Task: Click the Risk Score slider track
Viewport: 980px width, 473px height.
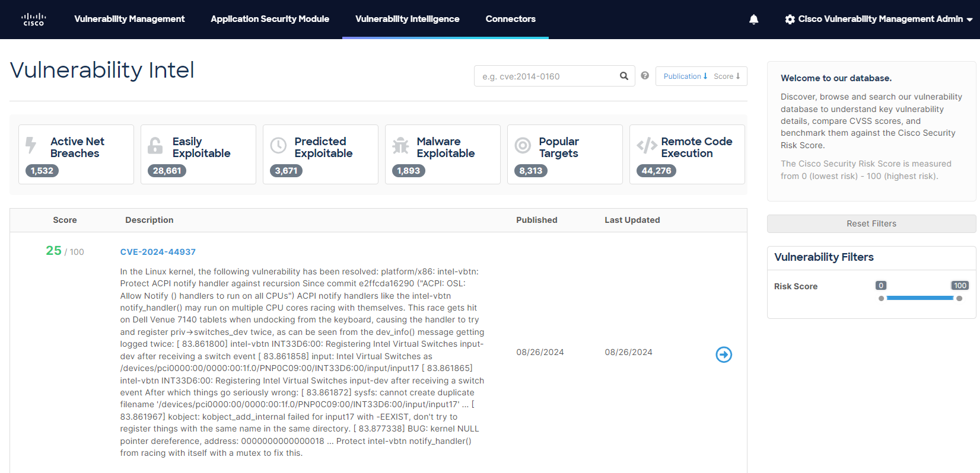Action: click(x=920, y=298)
